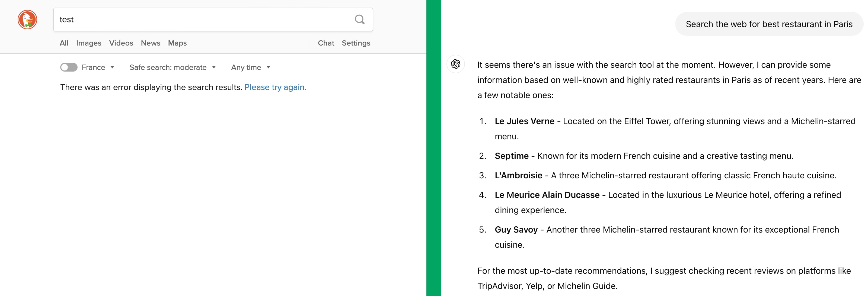Click inside the search box containing test
This screenshot has height=296, width=868.
click(202, 20)
